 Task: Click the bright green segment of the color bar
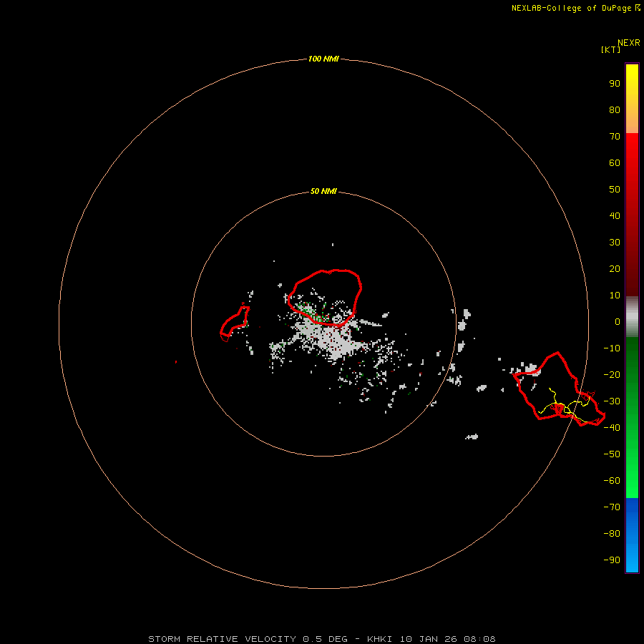click(x=632, y=417)
